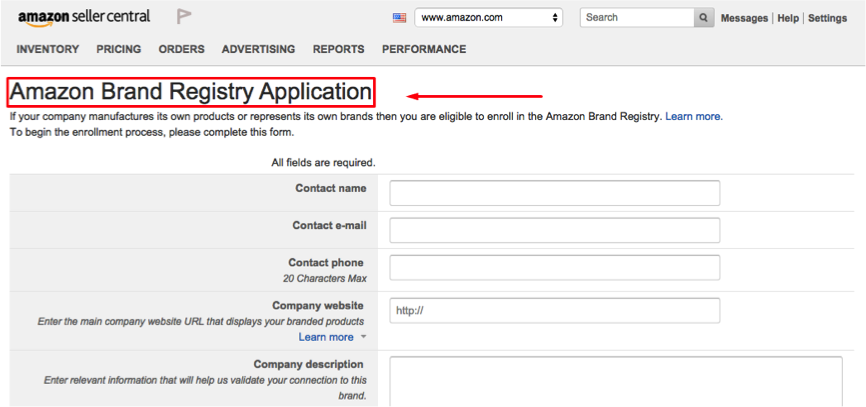Click the US flag marketplace icon
Screen dimensions: 866x407
(399, 18)
